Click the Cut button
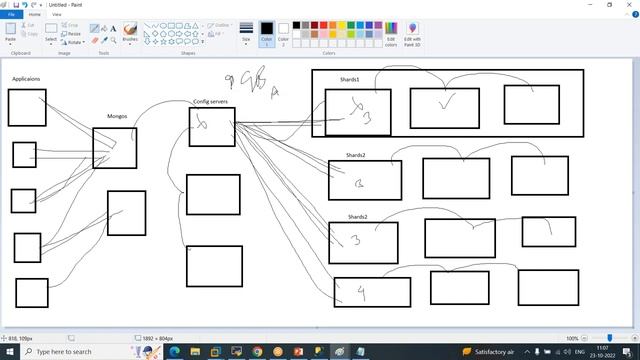The height and width of the screenshot is (360, 640). (x=28, y=25)
